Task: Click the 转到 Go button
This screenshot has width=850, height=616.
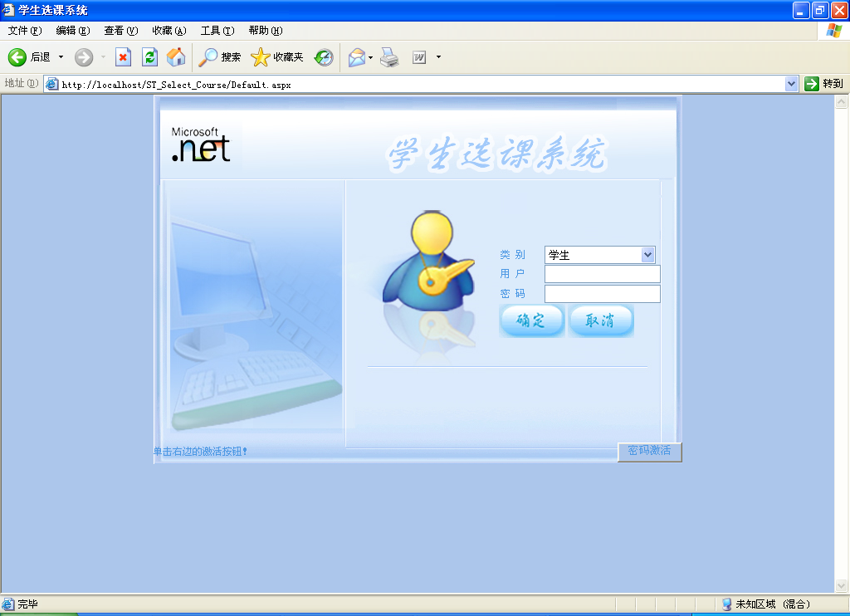Action: tap(823, 84)
